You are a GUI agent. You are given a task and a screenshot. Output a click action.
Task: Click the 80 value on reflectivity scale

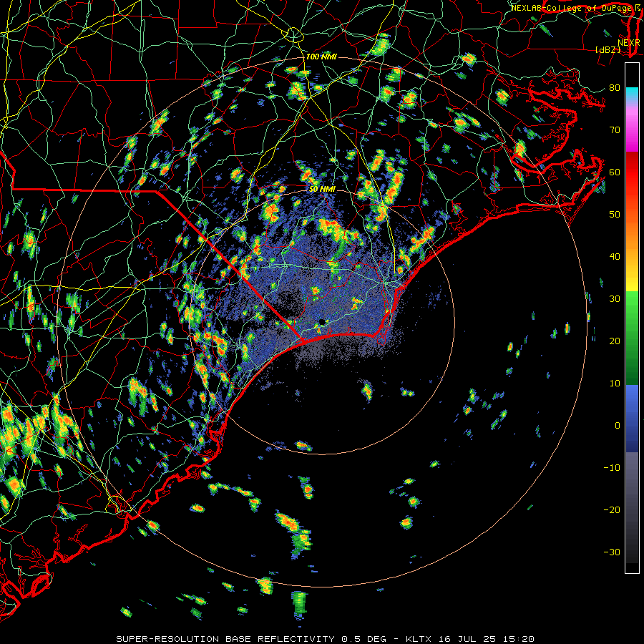pyautogui.click(x=615, y=87)
